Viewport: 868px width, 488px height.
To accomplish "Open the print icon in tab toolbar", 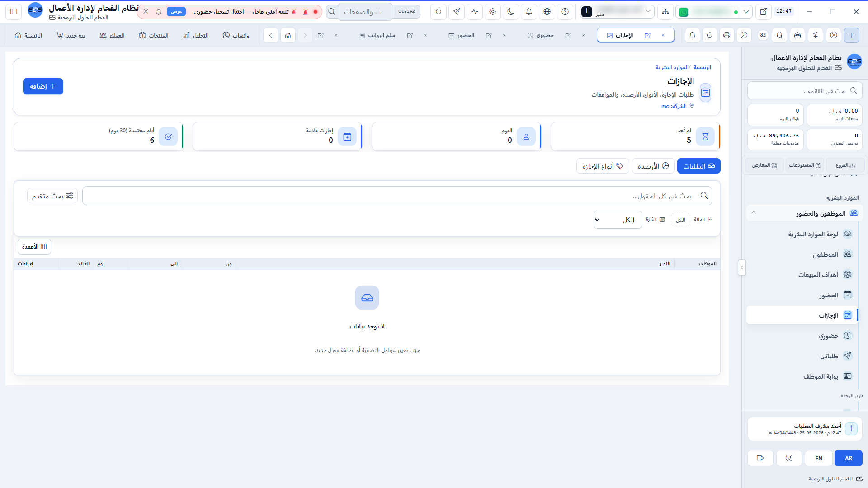I will pyautogui.click(x=727, y=35).
